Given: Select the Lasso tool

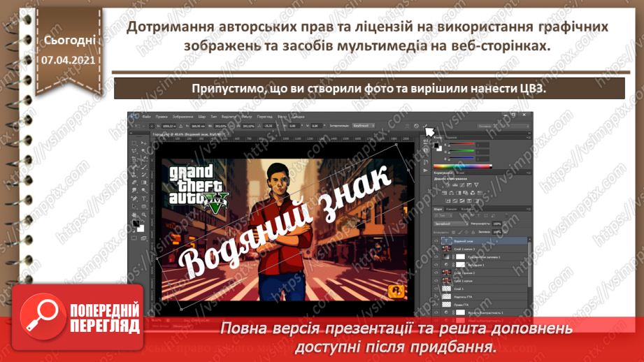Looking at the screenshot, I should click(134, 151).
